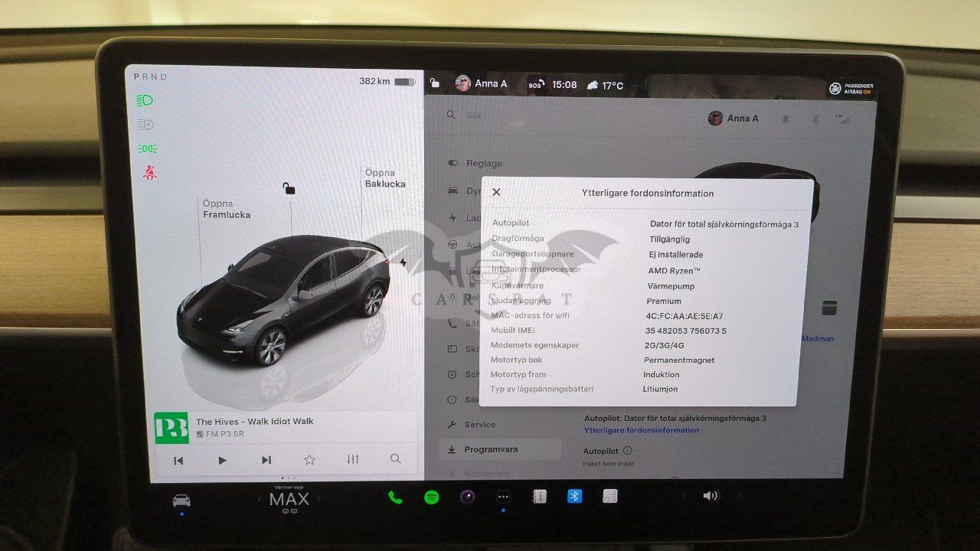
Task: Open the Anna A profile in settings header
Action: coord(733,119)
